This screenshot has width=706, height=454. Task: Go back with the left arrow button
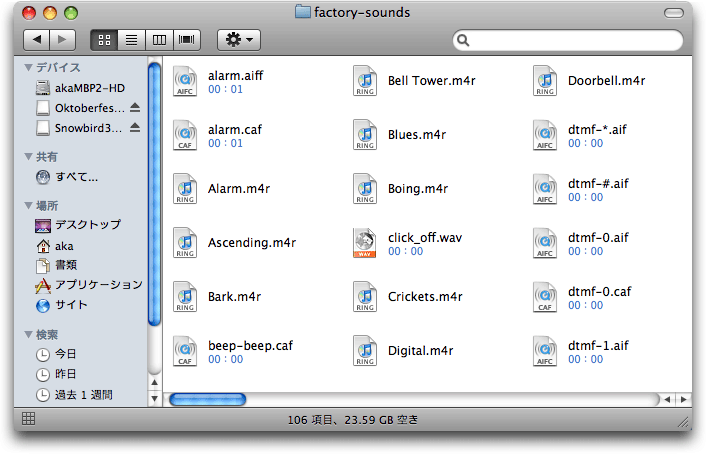coord(37,40)
